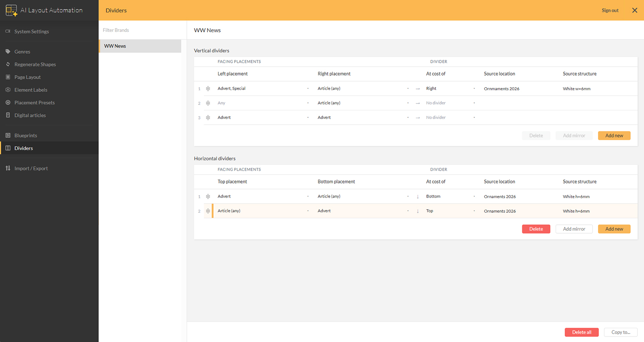Click Sign out link
This screenshot has width=644, height=342.
(x=610, y=10)
